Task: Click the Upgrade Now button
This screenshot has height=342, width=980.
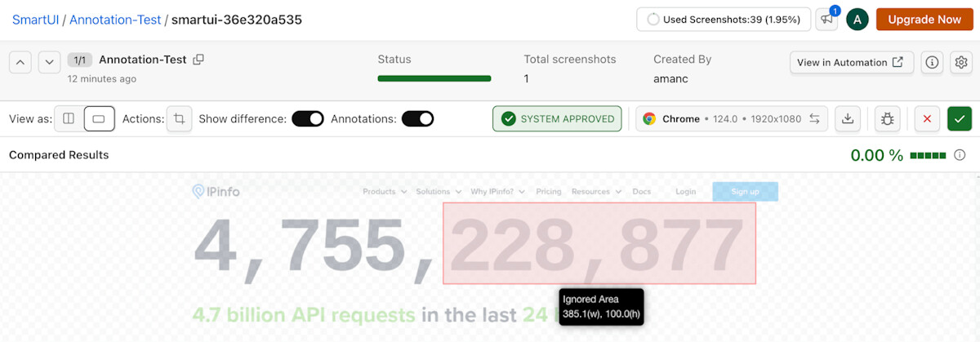Action: [x=924, y=20]
